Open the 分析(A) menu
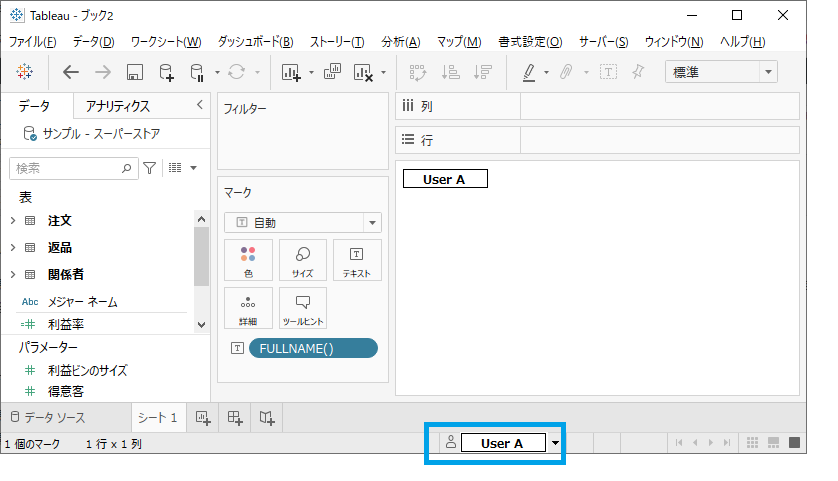 [400, 42]
